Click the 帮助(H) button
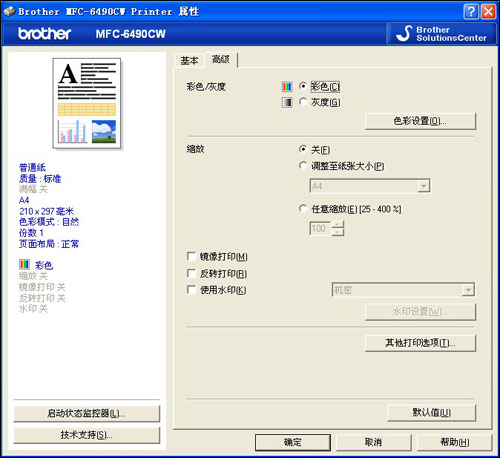 coord(455,442)
